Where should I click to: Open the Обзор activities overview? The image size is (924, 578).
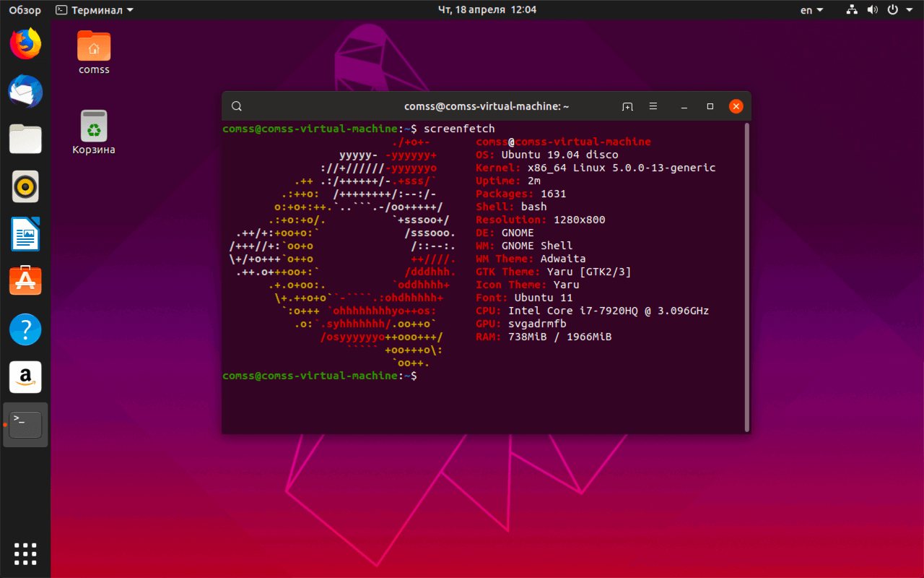(25, 10)
